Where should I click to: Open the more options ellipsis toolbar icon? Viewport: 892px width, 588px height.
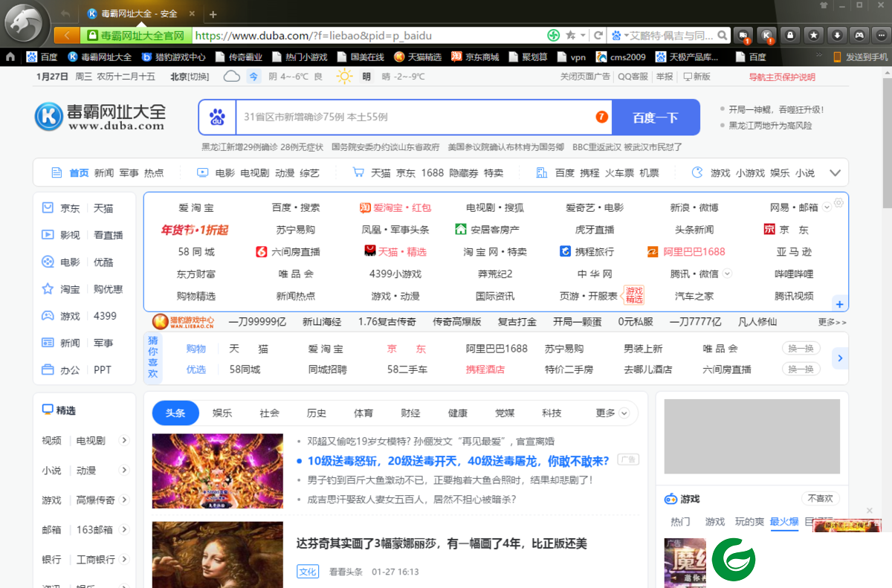(x=881, y=35)
